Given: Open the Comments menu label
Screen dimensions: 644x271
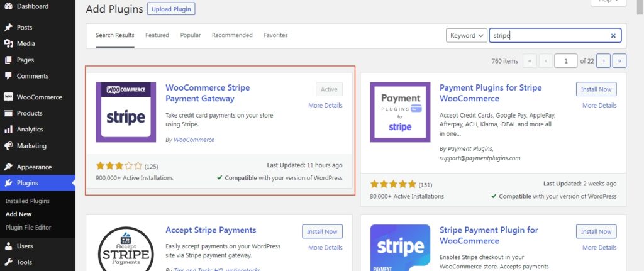Looking at the screenshot, I should (x=33, y=76).
